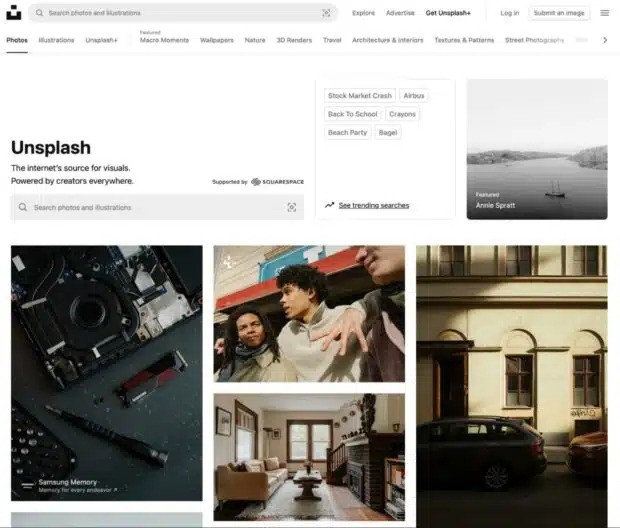The width and height of the screenshot is (620, 528).
Task: Click the Samsung Memory sponsor link
Action: 68,482
